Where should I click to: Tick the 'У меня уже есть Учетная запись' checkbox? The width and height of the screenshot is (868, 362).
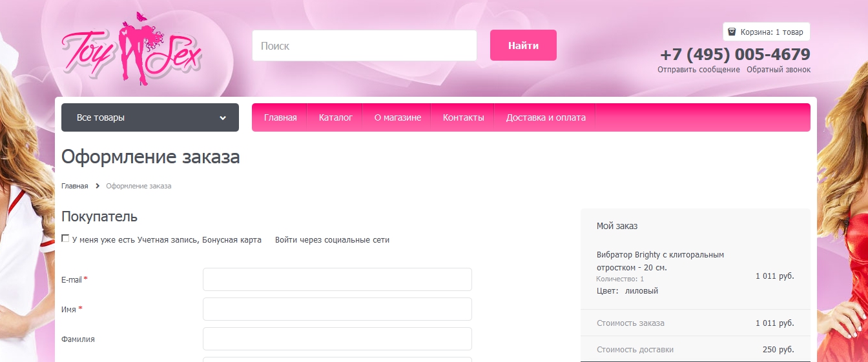click(x=65, y=238)
